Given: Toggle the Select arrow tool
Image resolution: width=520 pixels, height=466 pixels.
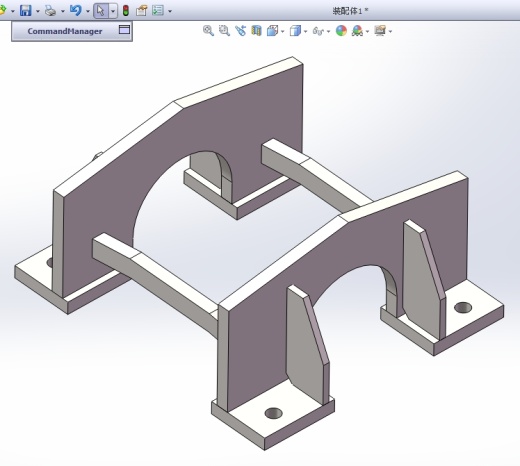Looking at the screenshot, I should click(x=101, y=11).
